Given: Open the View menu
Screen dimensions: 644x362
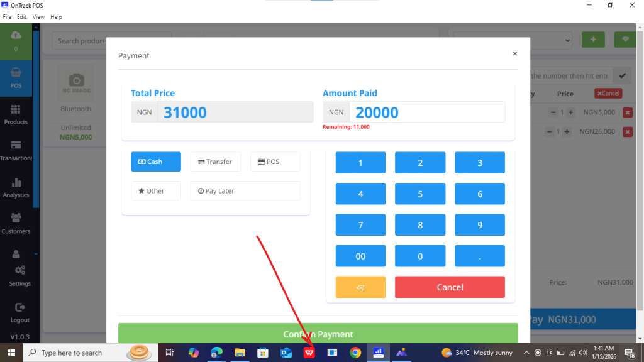Looking at the screenshot, I should 38,17.
